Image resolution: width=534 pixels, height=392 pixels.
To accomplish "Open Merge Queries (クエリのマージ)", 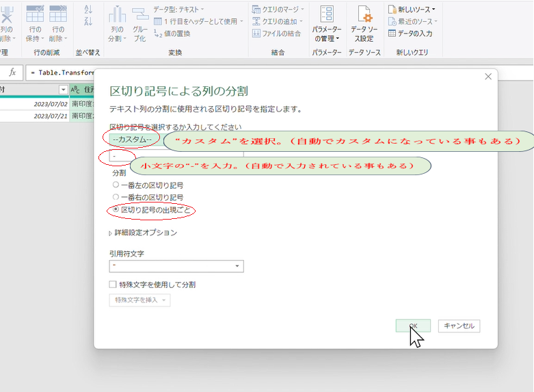I will pyautogui.click(x=278, y=9).
